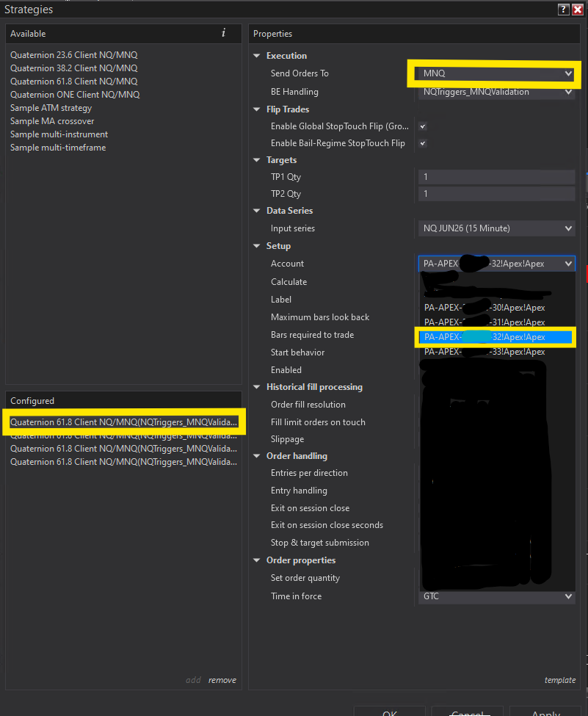This screenshot has height=716, width=588.
Task: Uncheck Enable Bail-Regime StopTouch Flip
Action: click(x=423, y=143)
